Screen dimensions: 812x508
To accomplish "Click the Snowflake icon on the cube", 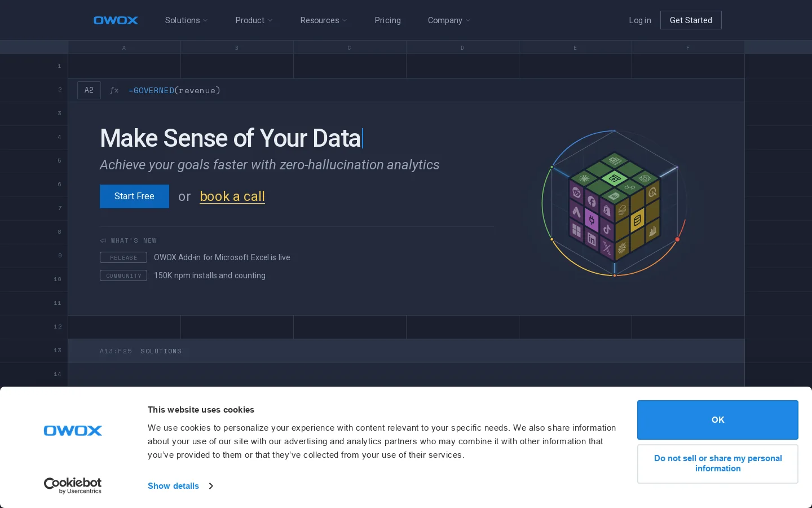I will click(622, 248).
